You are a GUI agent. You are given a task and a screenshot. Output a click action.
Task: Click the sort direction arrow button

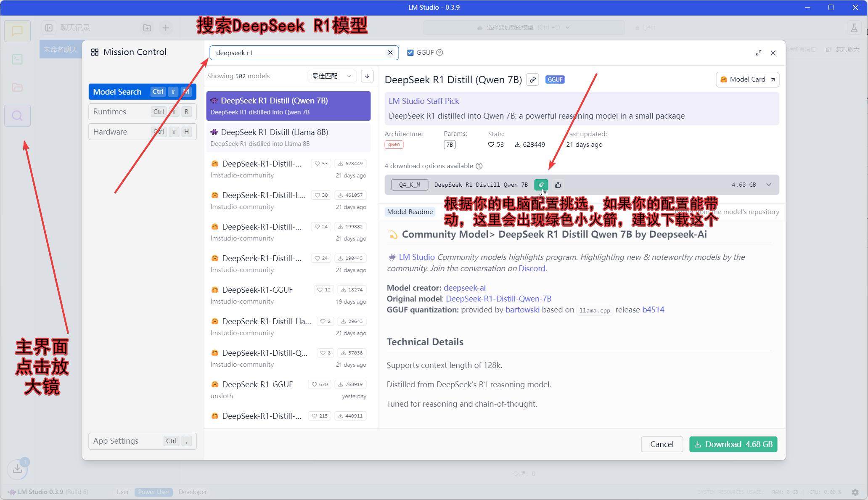pos(367,76)
